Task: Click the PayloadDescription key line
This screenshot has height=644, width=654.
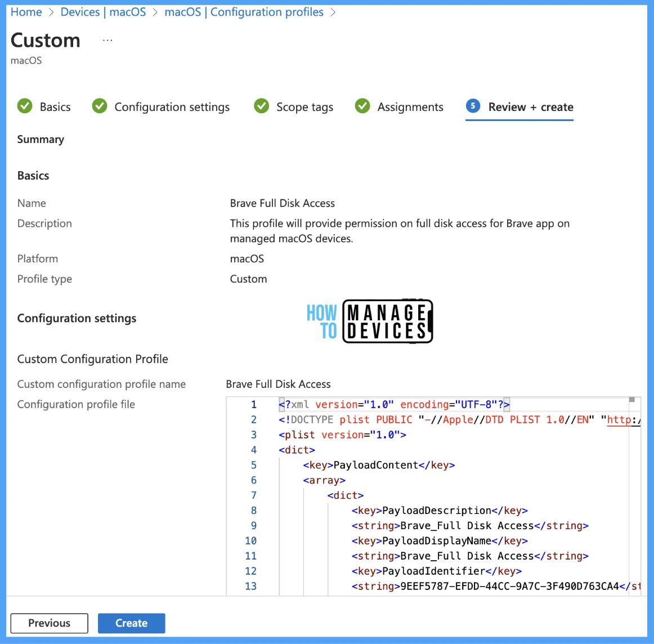Action: tap(440, 511)
